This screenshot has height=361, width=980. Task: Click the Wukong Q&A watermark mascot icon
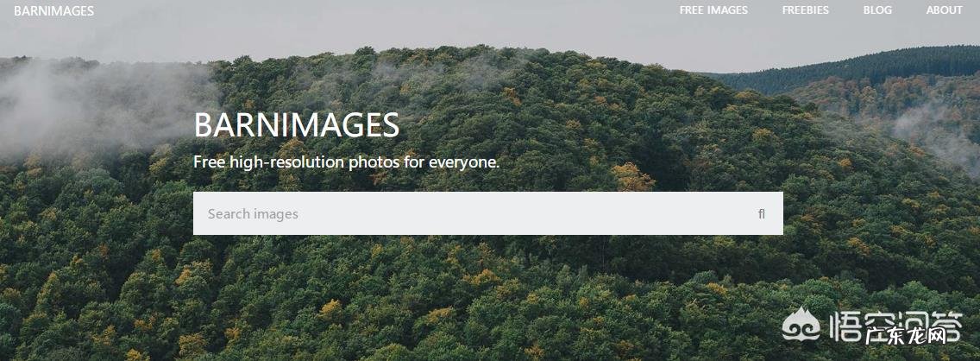[801, 324]
